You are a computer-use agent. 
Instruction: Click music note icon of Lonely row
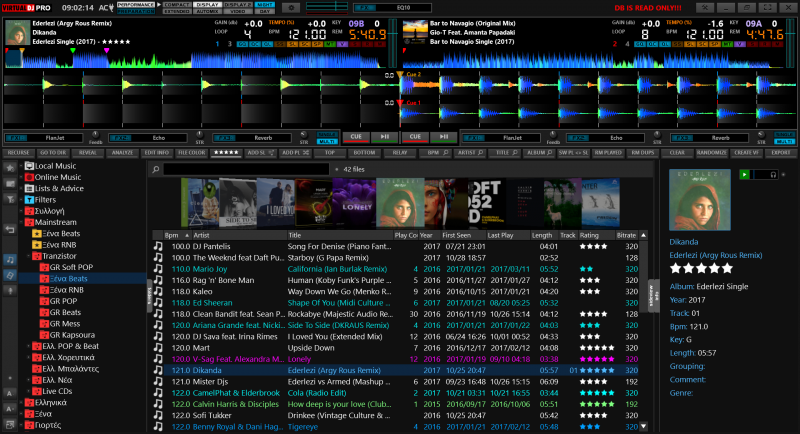point(158,359)
